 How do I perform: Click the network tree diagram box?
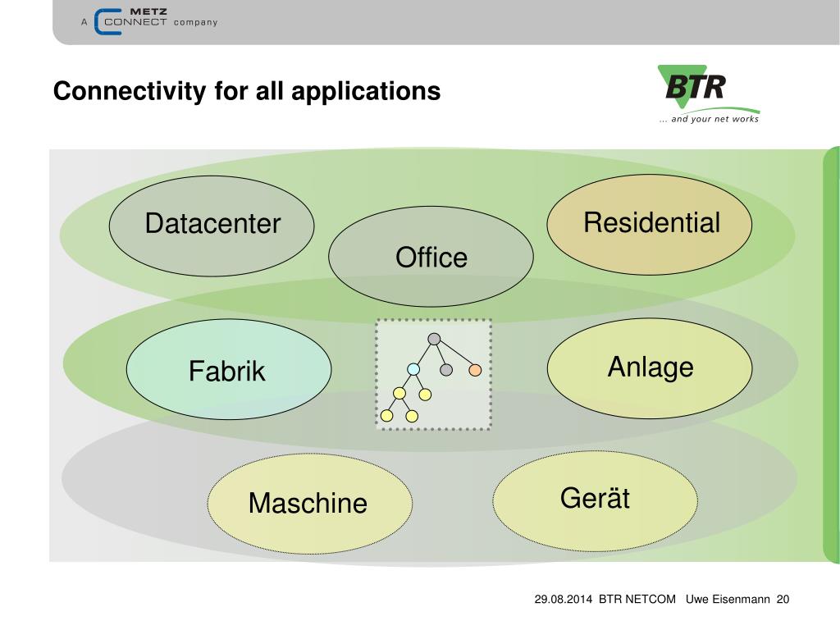[433, 374]
